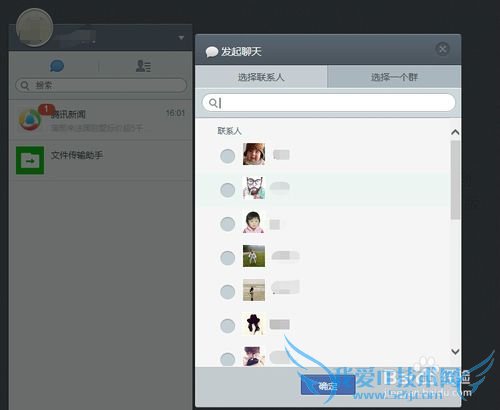
Task: Open the contacts list icon in sidebar
Action: coord(143,66)
